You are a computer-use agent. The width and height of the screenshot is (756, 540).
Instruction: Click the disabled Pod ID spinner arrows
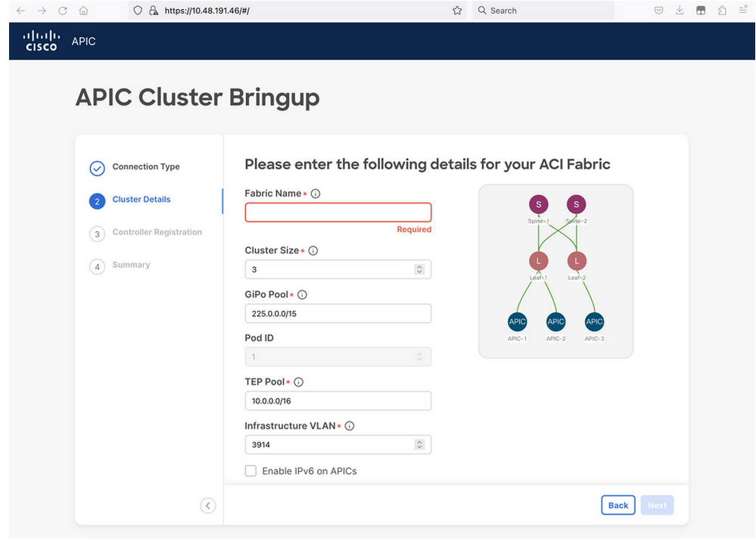(419, 357)
